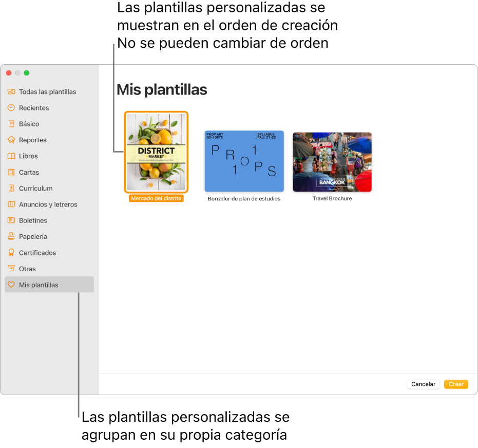The height and width of the screenshot is (448, 478).
Task: Click the open book icon for Libros
Action: click(x=11, y=156)
